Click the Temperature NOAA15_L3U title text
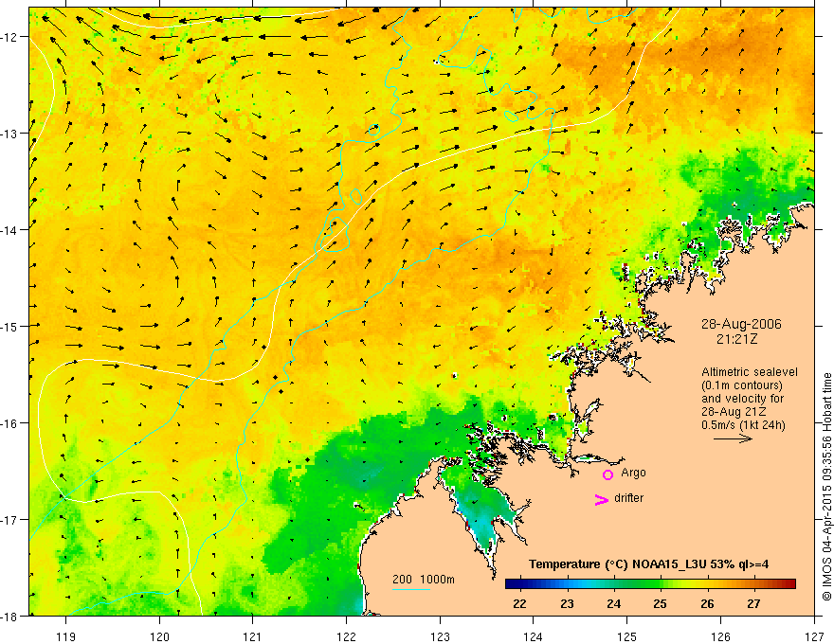 click(648, 564)
